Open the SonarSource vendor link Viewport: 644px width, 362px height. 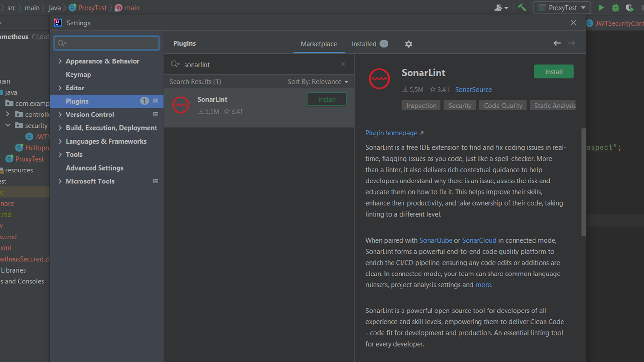[x=473, y=90]
